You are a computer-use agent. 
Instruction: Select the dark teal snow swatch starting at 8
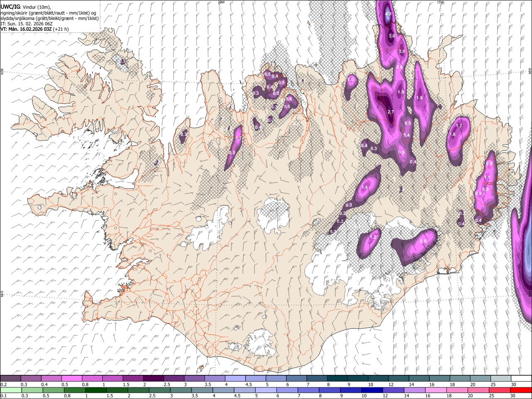(x=337, y=378)
